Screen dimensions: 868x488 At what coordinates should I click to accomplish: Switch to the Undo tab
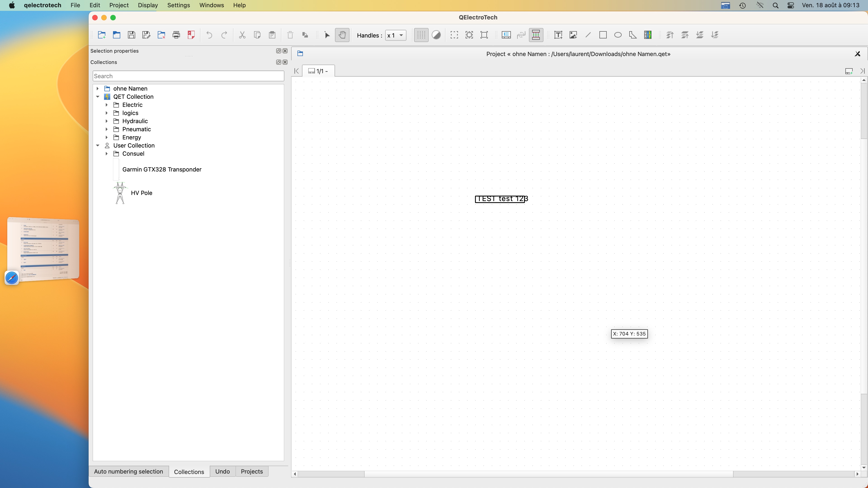222,471
